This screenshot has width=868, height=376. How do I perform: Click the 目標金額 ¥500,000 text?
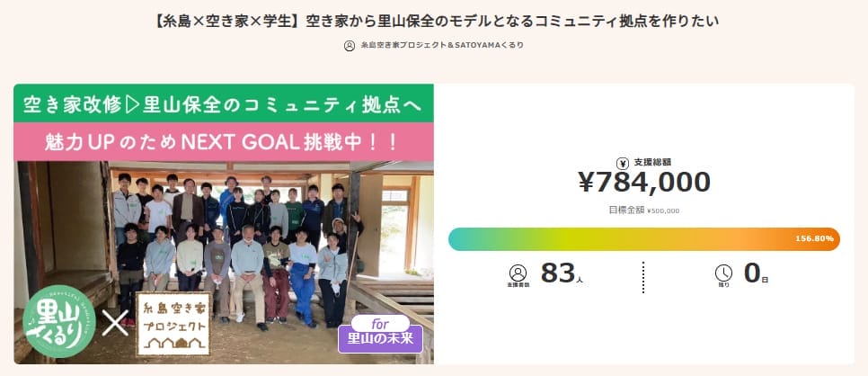tap(643, 210)
